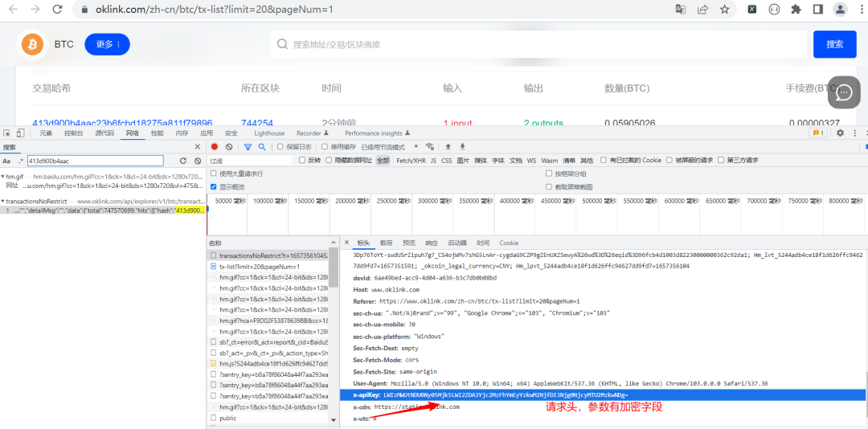The width and height of the screenshot is (868, 429).
Task: Filter requests by JS type
Action: pos(433,161)
